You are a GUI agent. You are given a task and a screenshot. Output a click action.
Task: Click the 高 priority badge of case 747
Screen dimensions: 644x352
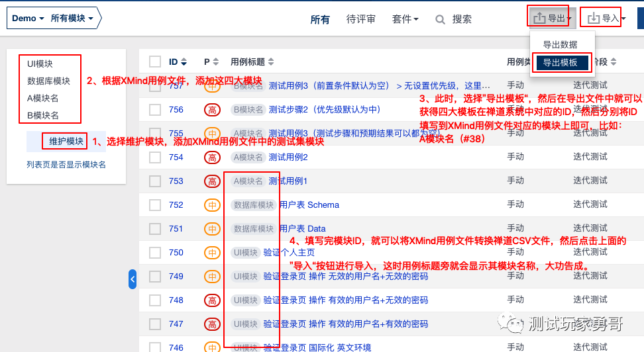point(212,324)
